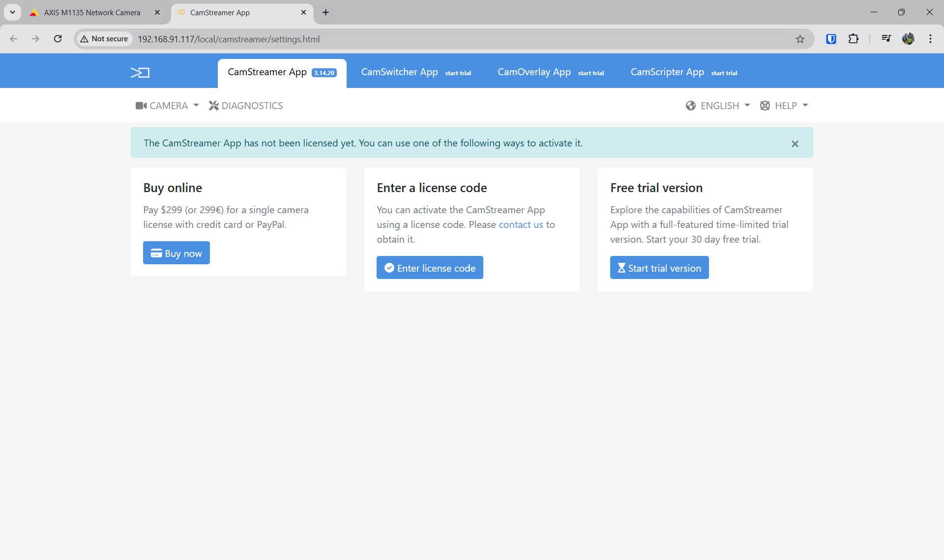Go forward in browser history
The image size is (944, 560).
35,39
